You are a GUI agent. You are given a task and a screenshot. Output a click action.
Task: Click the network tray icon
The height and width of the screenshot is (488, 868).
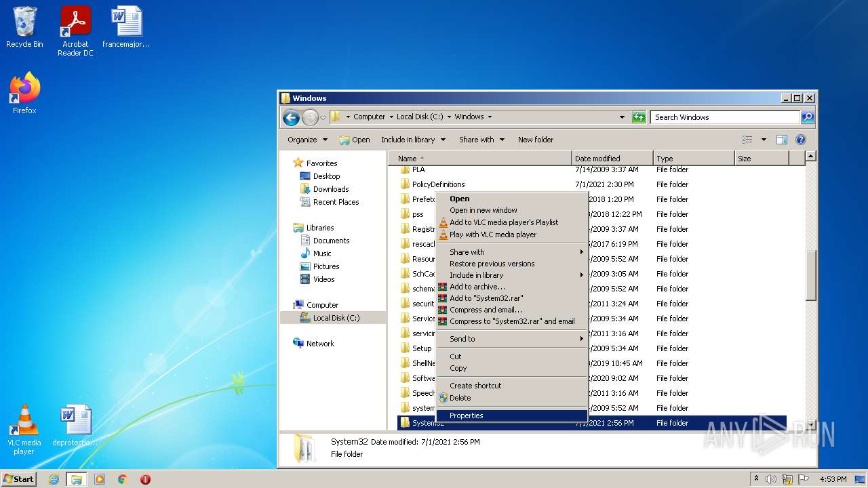point(787,479)
